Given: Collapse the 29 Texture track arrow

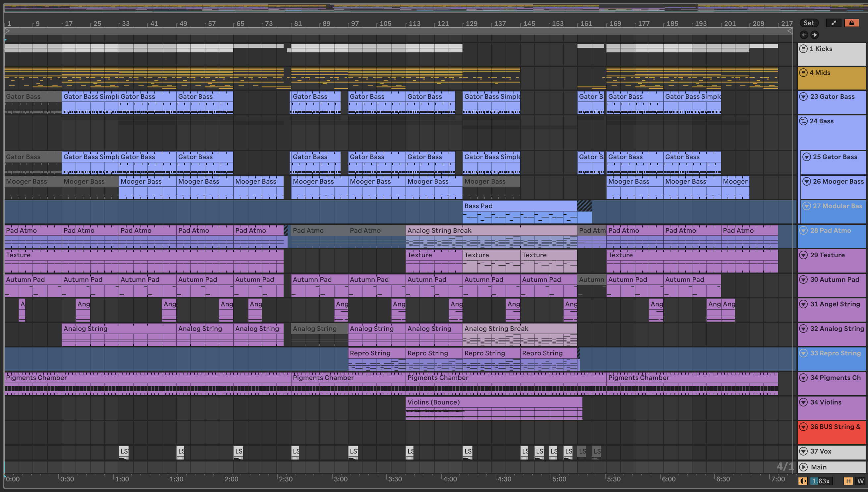Looking at the screenshot, I should point(803,255).
